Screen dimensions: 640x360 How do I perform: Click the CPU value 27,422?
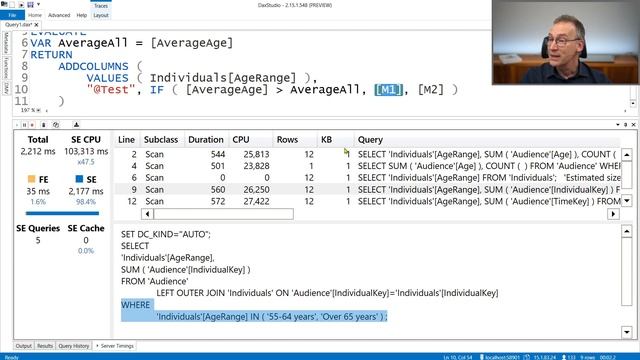[x=256, y=201]
